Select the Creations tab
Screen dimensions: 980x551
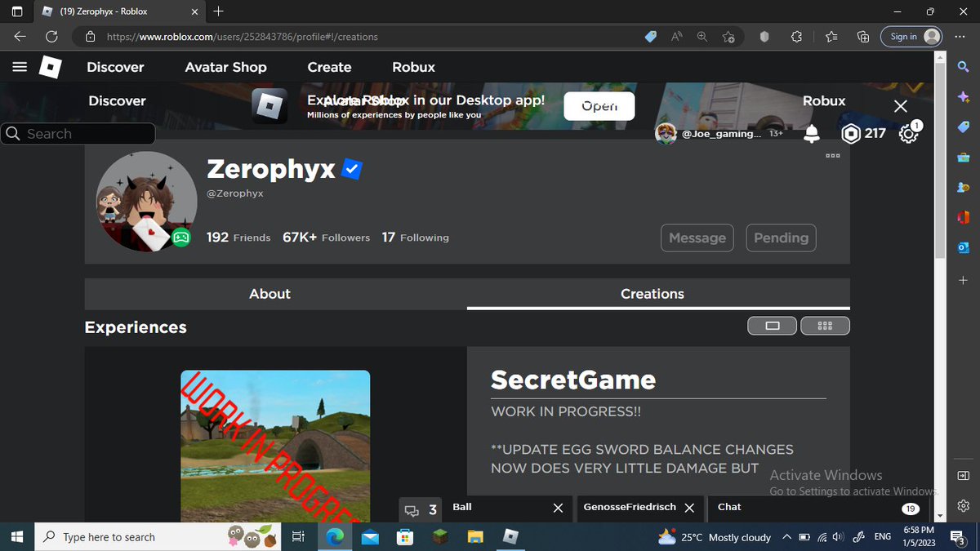point(658,294)
